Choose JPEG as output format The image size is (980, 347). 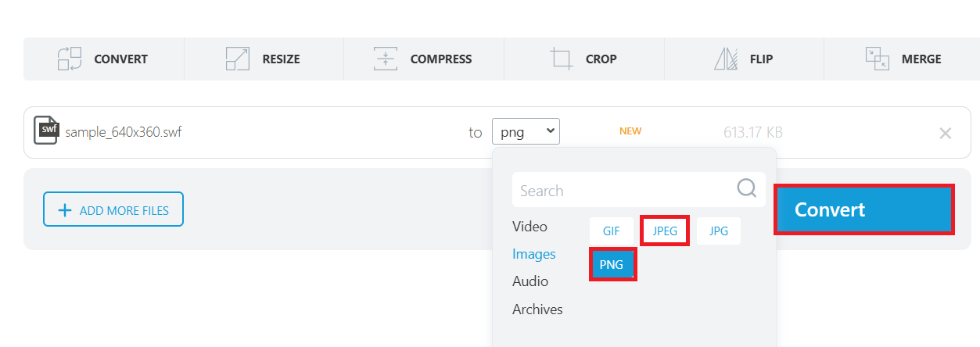point(665,231)
